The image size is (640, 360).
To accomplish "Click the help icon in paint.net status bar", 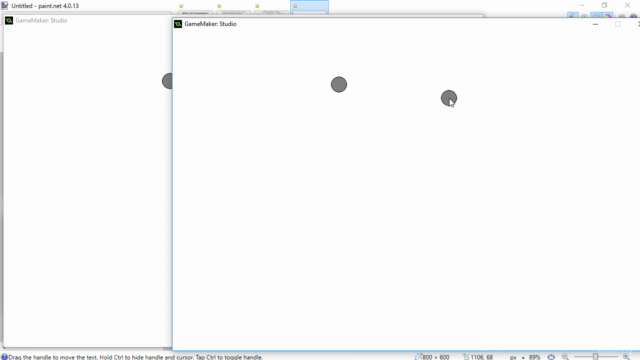I will [x=4, y=357].
